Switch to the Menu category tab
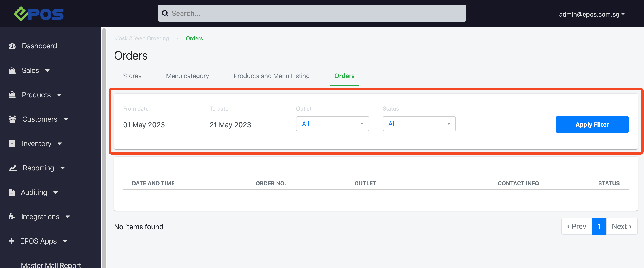The width and height of the screenshot is (644, 268). [x=188, y=76]
